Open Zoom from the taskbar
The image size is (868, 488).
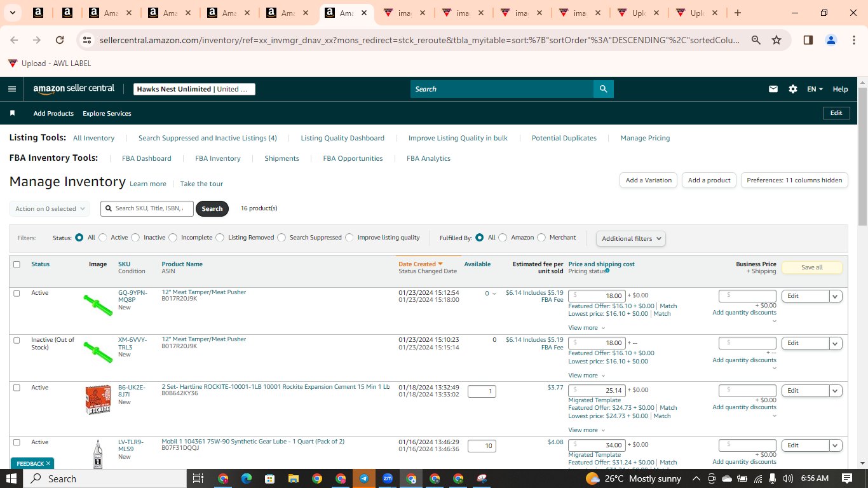point(388,478)
